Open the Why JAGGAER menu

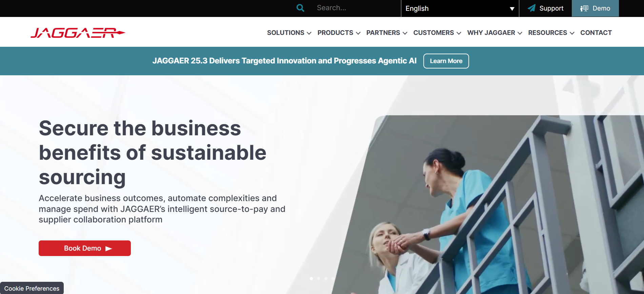[x=495, y=33]
